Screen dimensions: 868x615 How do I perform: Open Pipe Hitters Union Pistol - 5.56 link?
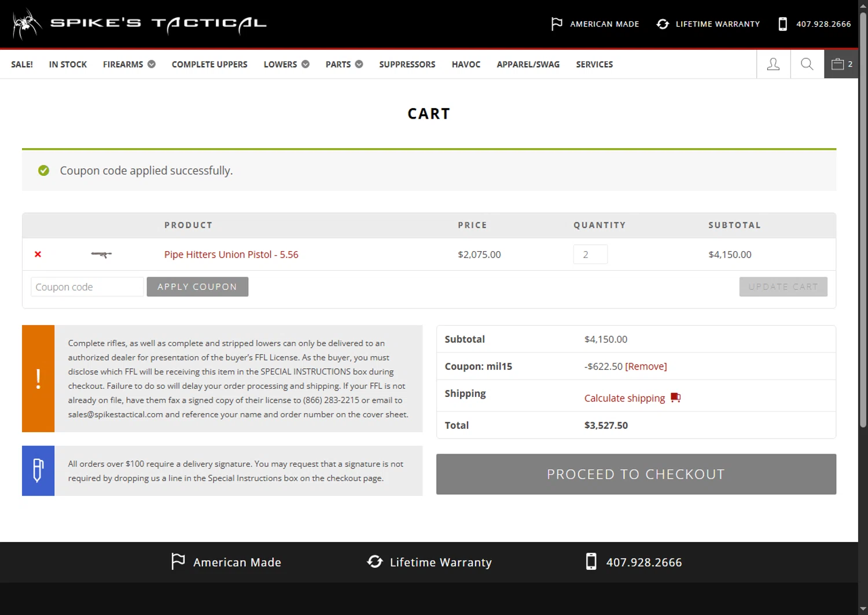[x=231, y=255]
